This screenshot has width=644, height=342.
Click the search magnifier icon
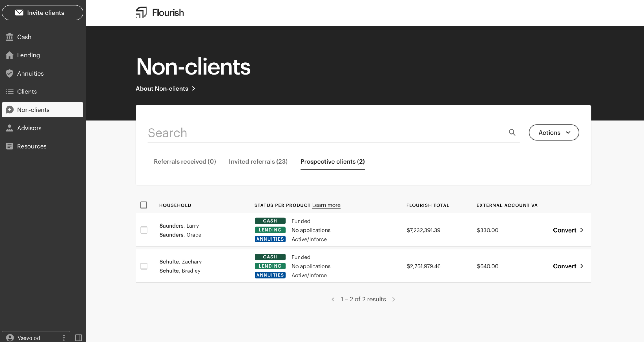[512, 132]
